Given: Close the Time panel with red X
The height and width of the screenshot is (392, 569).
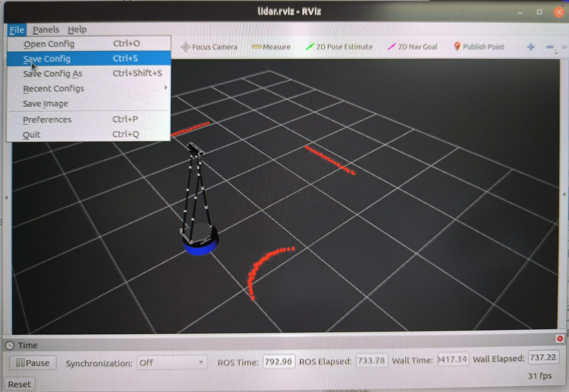Looking at the screenshot, I should (x=560, y=338).
